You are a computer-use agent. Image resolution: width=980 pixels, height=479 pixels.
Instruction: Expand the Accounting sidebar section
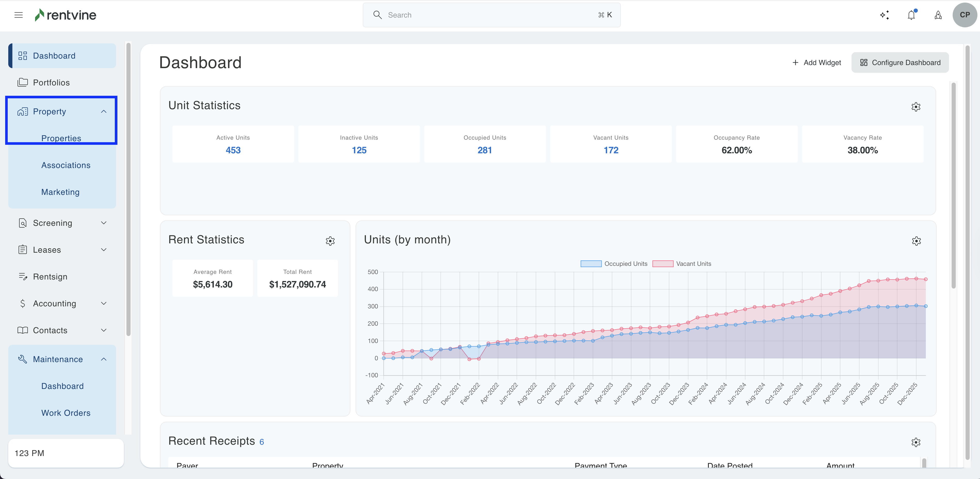(103, 304)
